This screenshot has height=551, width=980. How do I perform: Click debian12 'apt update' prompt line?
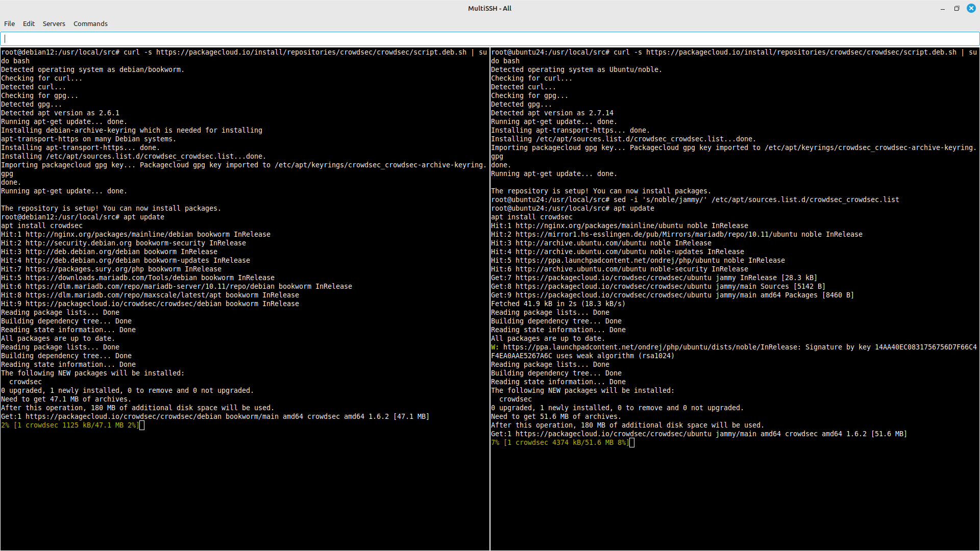tap(83, 217)
